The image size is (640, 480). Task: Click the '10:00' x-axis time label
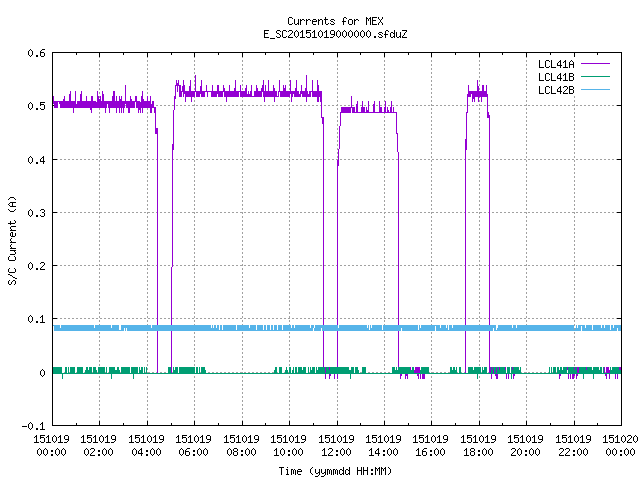(x=288, y=452)
